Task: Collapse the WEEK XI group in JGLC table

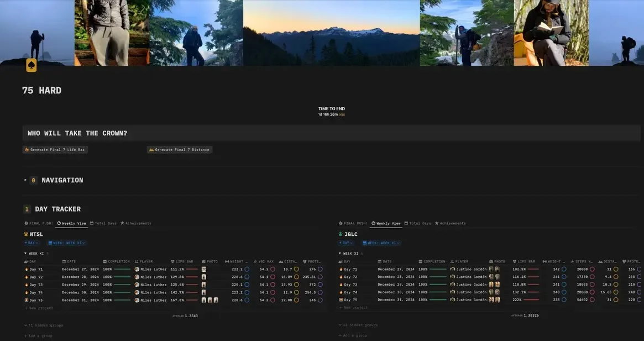Action: point(340,254)
